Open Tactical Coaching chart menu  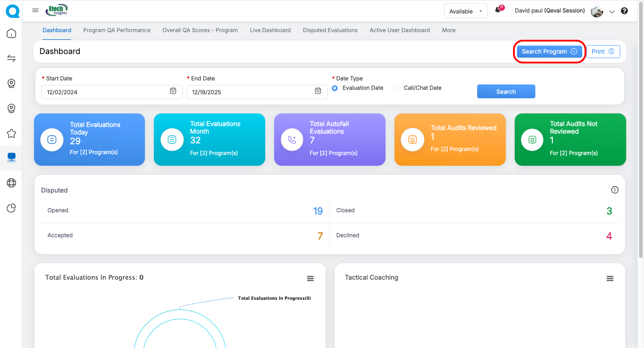pyautogui.click(x=610, y=278)
